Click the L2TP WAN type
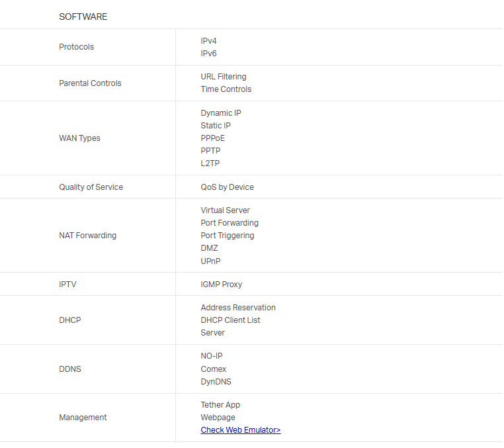This screenshot has width=504, height=448. tap(210, 163)
